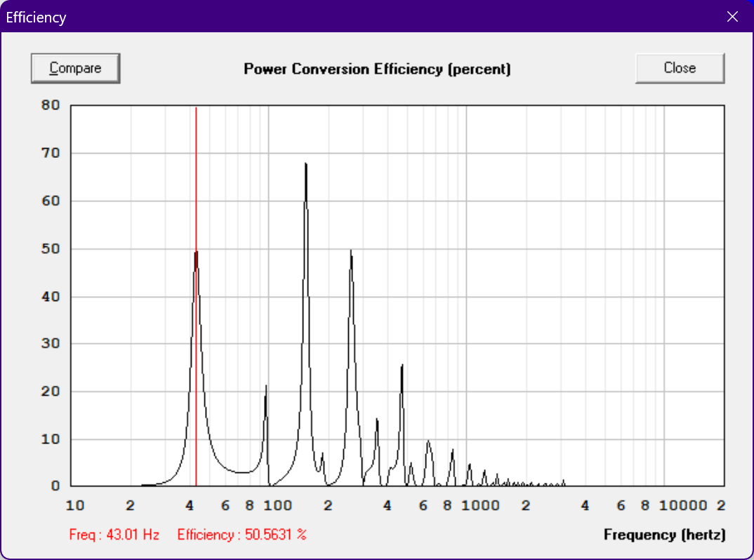The height and width of the screenshot is (560, 754).
Task: Click the tallest peak near 68 percent
Action: pyautogui.click(x=306, y=166)
